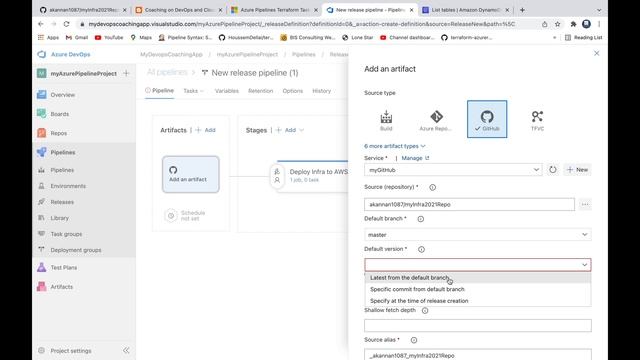640x360 pixels.
Task: Click New service connection button
Action: [578, 170]
